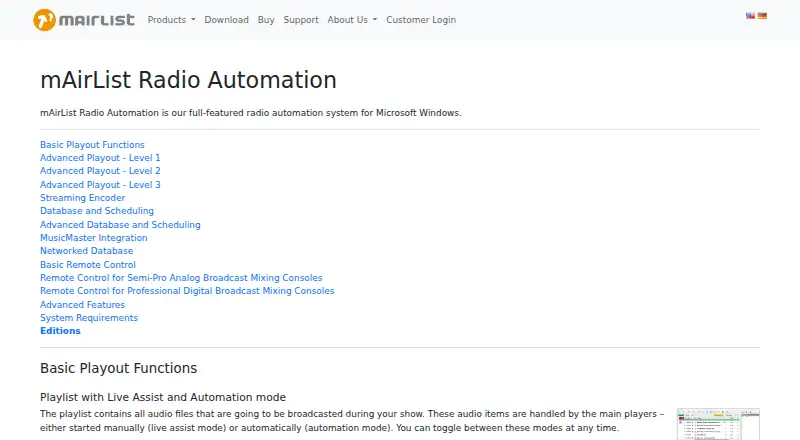This screenshot has width=800, height=440.
Task: Jump to the Networked Database section
Action: tap(87, 251)
